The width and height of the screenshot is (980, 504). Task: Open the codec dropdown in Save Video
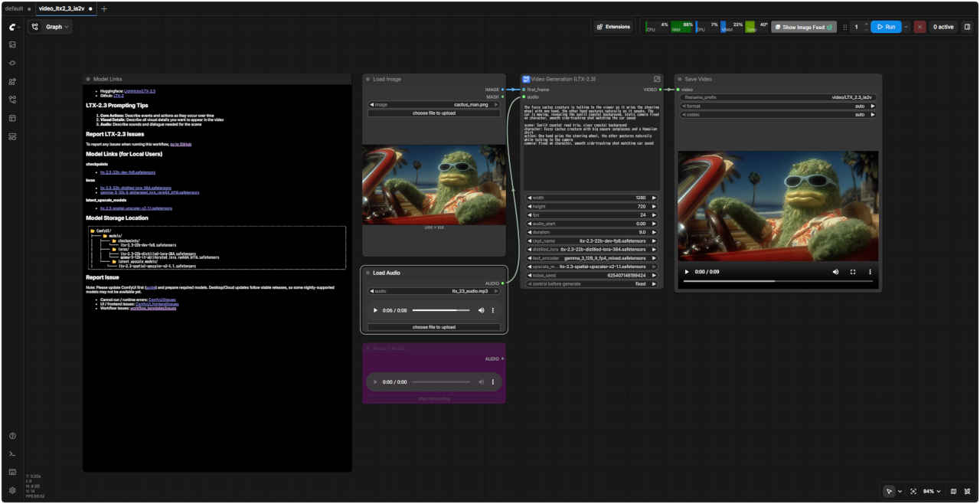(778, 115)
